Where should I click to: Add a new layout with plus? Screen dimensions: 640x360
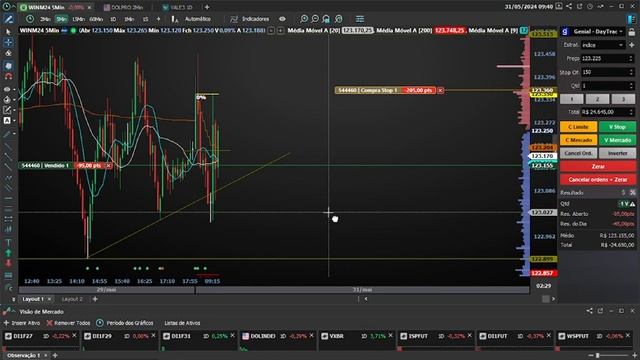click(x=95, y=299)
